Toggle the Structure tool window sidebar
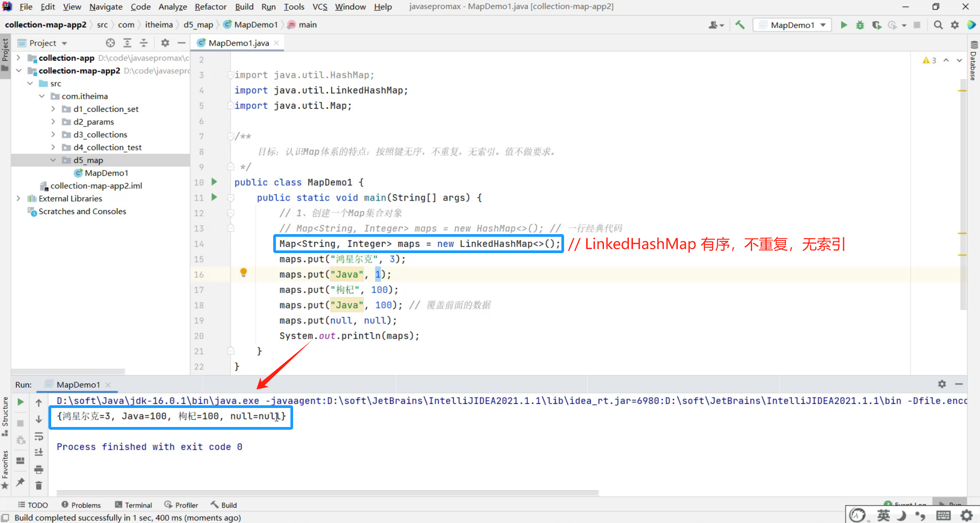This screenshot has width=980, height=523. pyautogui.click(x=5, y=414)
